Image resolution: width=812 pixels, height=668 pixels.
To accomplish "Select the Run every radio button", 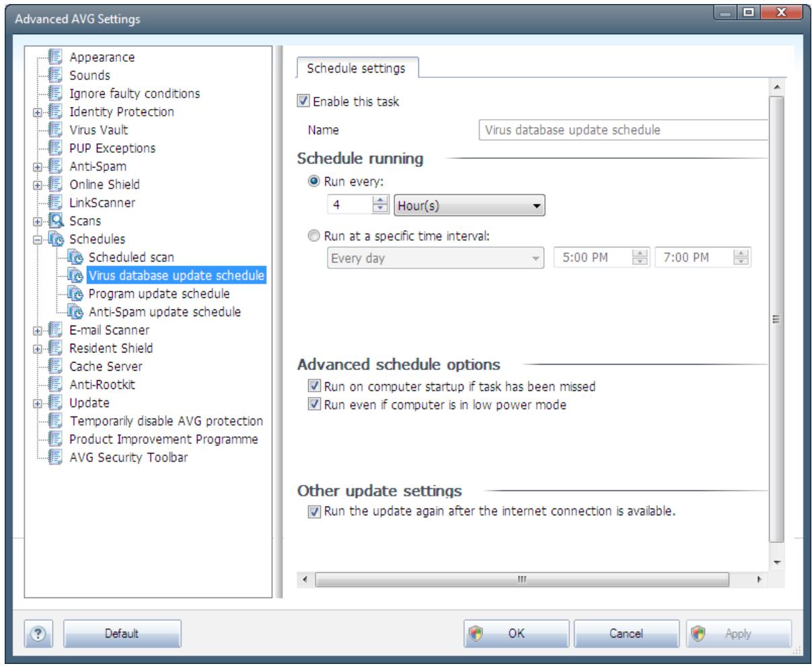I will pos(315,181).
